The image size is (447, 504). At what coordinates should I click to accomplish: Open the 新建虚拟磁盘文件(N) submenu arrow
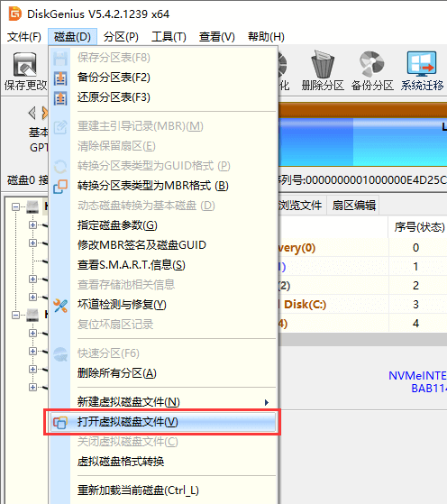click(267, 402)
